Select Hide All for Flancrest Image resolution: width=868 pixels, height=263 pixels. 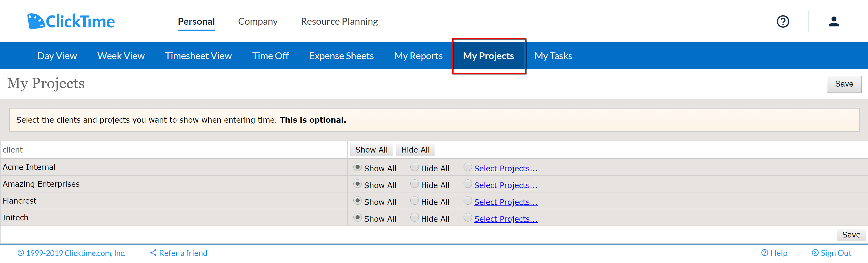coord(414,201)
